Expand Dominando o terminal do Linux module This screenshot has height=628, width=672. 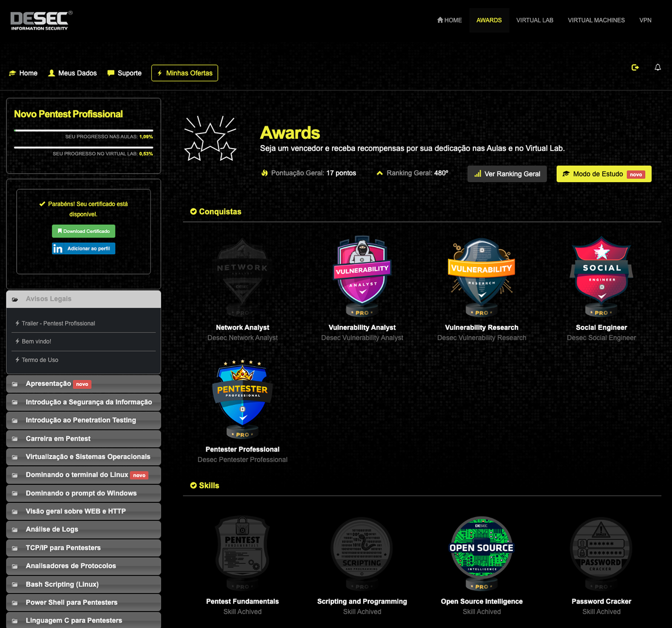click(84, 475)
